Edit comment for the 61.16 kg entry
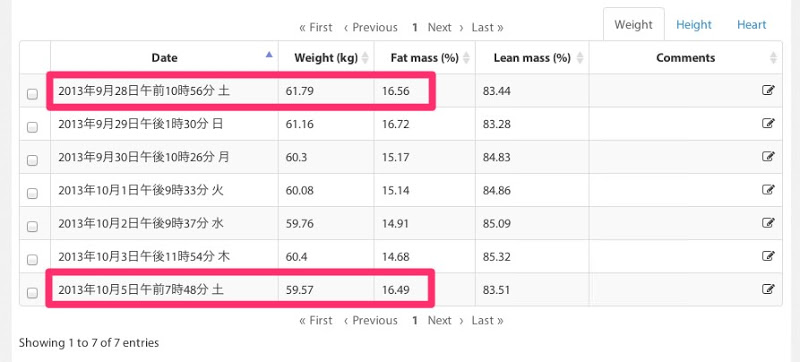Viewport: 800px width, 362px height. (768, 123)
